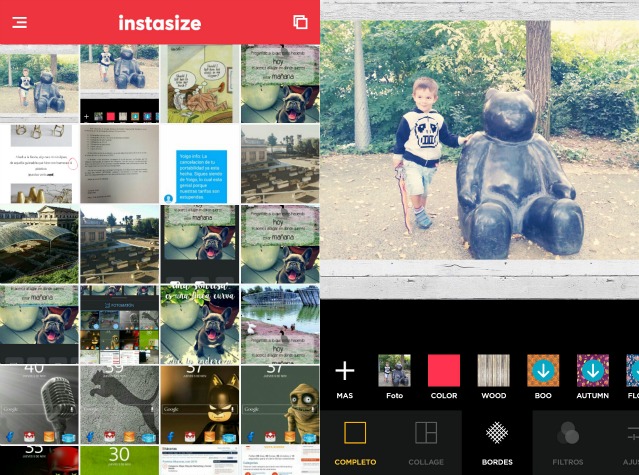639x475 pixels.
Task: Open the hamburger menu in instasize header
Action: [x=20, y=22]
